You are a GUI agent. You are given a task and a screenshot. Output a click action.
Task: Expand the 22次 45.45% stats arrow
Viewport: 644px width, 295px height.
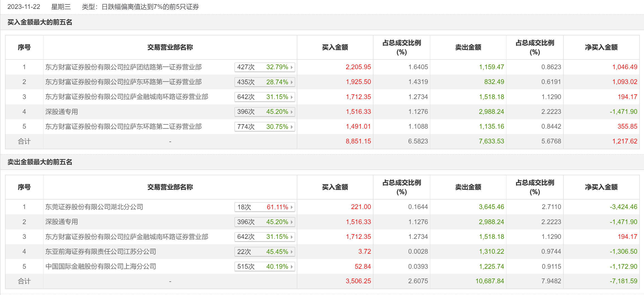pos(291,252)
